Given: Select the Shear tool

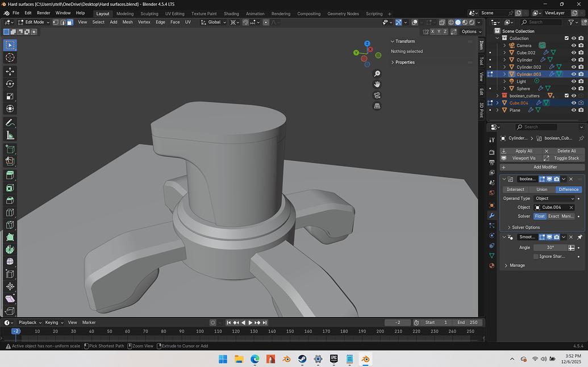Looking at the screenshot, I should click(10, 299).
